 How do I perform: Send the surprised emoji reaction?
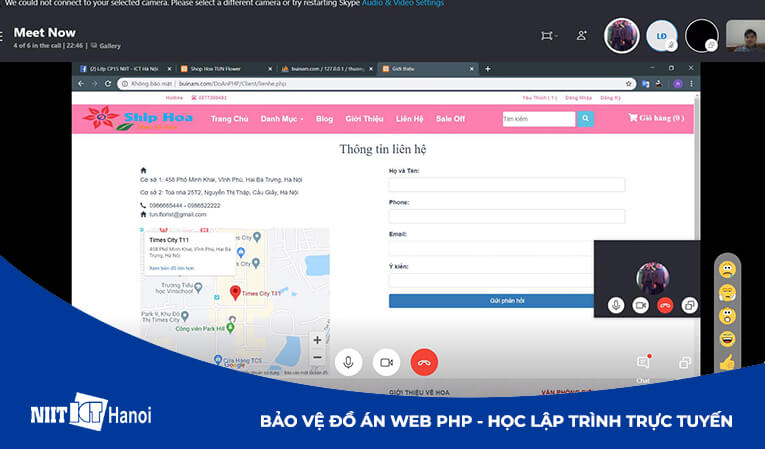[727, 316]
